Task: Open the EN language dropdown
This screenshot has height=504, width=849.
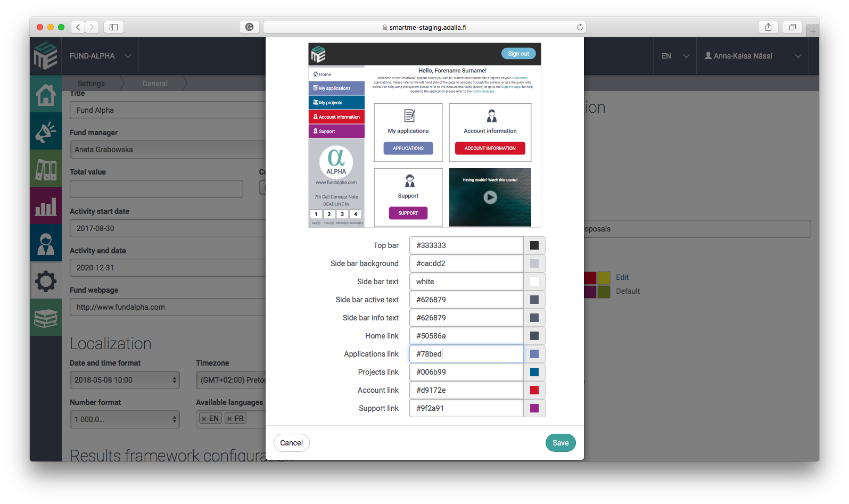Action: (675, 56)
